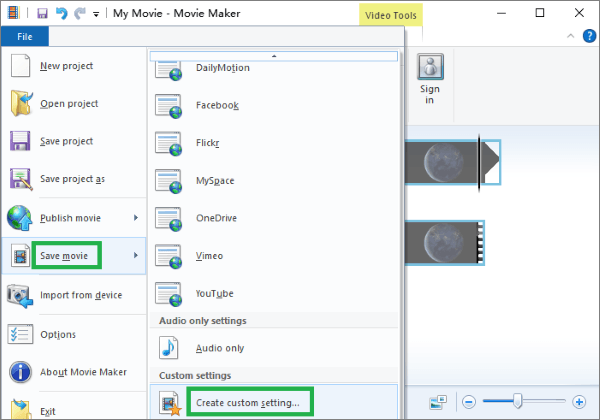Choose Publish movie from the File menu
The height and width of the screenshot is (420, 600).
(x=70, y=218)
